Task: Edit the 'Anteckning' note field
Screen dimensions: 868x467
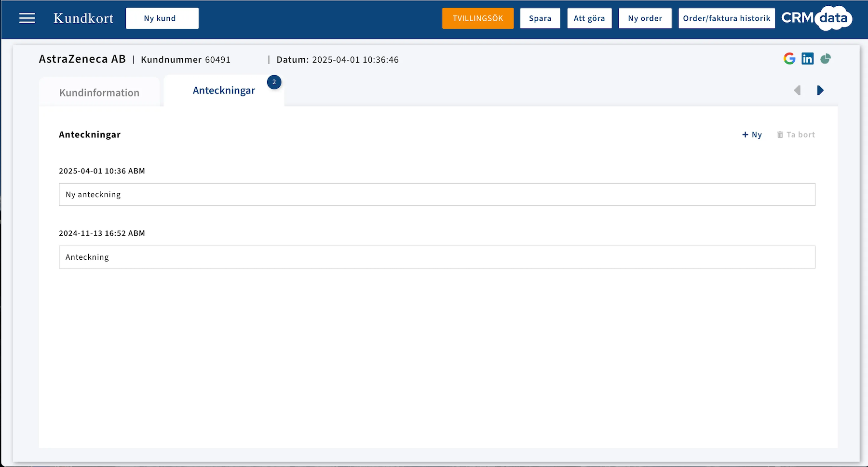Action: 437,257
